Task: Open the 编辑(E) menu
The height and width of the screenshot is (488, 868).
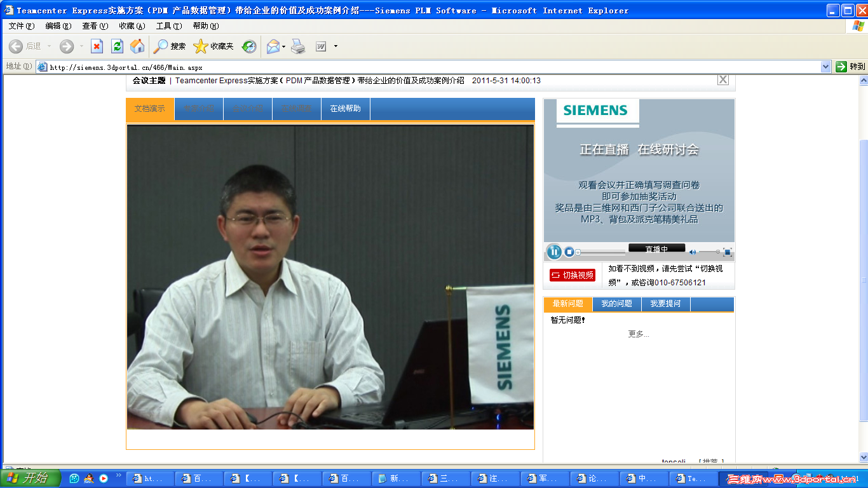Action: click(58, 26)
